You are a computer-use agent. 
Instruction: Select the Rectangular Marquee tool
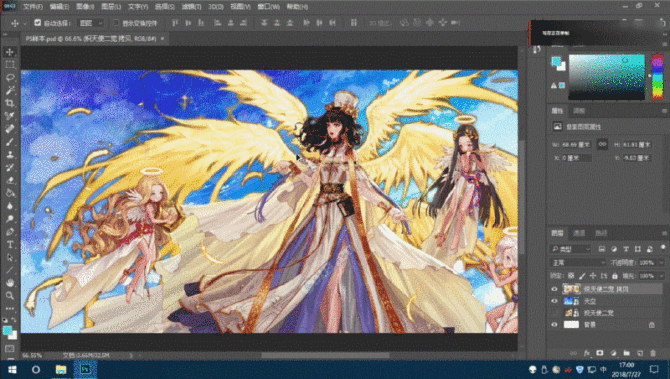pyautogui.click(x=10, y=65)
